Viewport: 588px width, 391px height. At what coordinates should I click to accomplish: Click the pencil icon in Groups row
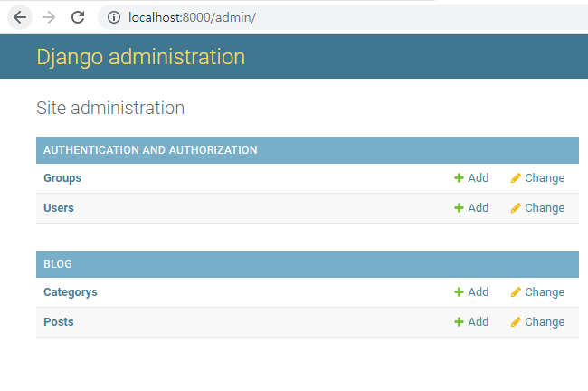[x=516, y=178]
